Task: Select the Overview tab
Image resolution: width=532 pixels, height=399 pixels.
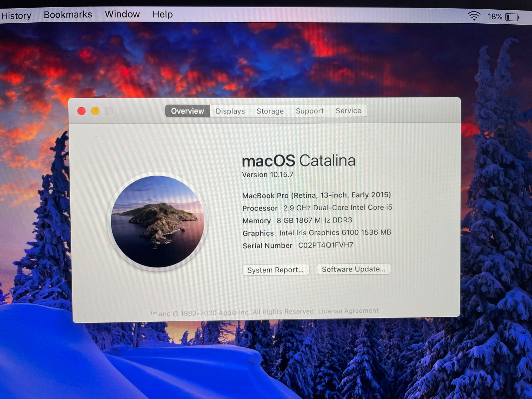Action: coord(187,111)
